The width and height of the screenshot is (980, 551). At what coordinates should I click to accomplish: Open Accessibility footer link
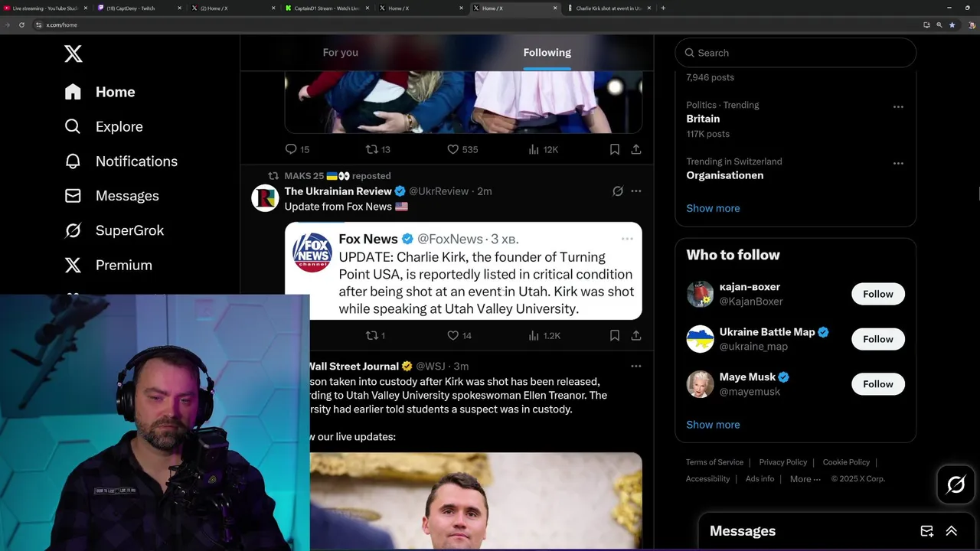tap(707, 479)
